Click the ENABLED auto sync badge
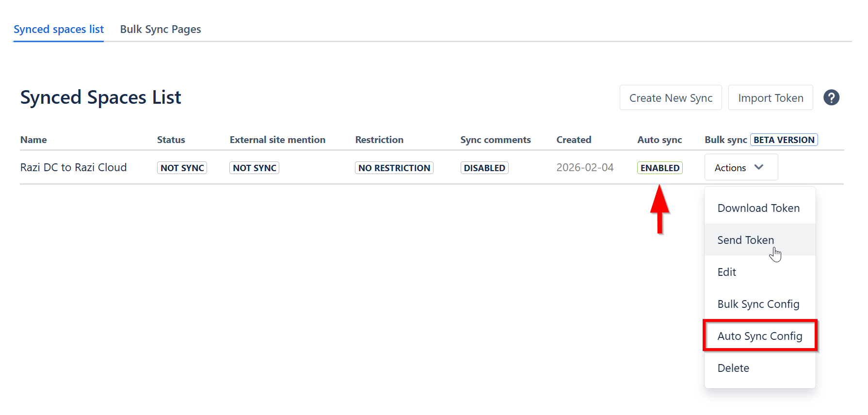868x415 pixels. click(x=659, y=168)
